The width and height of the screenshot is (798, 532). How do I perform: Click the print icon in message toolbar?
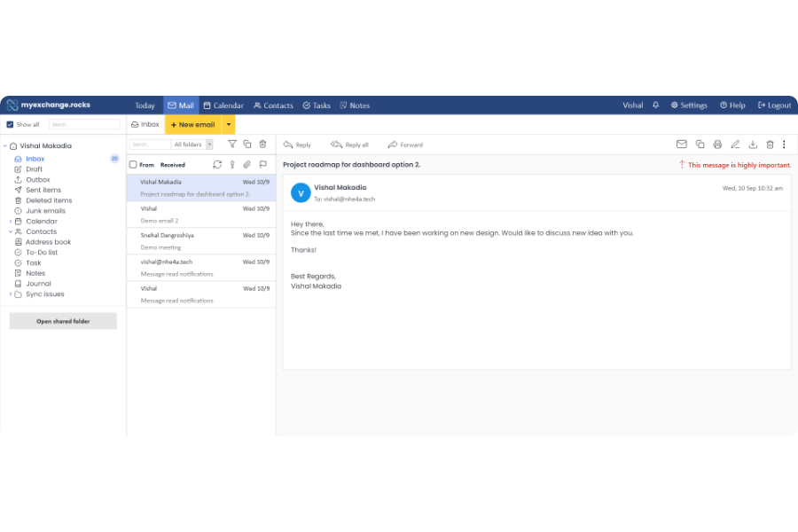[x=717, y=145]
